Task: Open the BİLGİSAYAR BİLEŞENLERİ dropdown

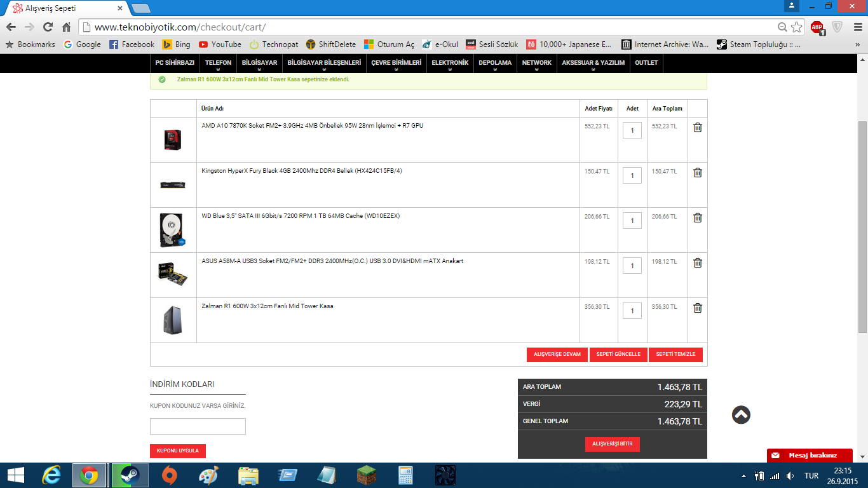Action: click(x=324, y=63)
